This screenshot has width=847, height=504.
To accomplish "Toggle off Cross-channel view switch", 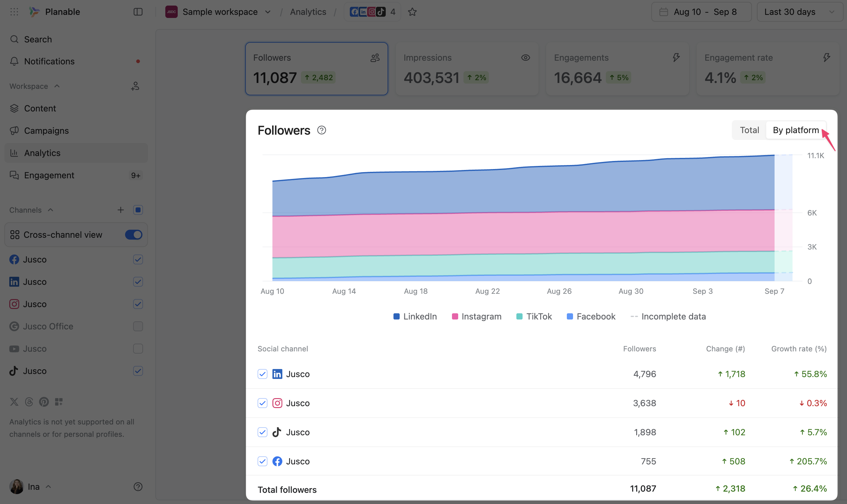I will click(133, 235).
